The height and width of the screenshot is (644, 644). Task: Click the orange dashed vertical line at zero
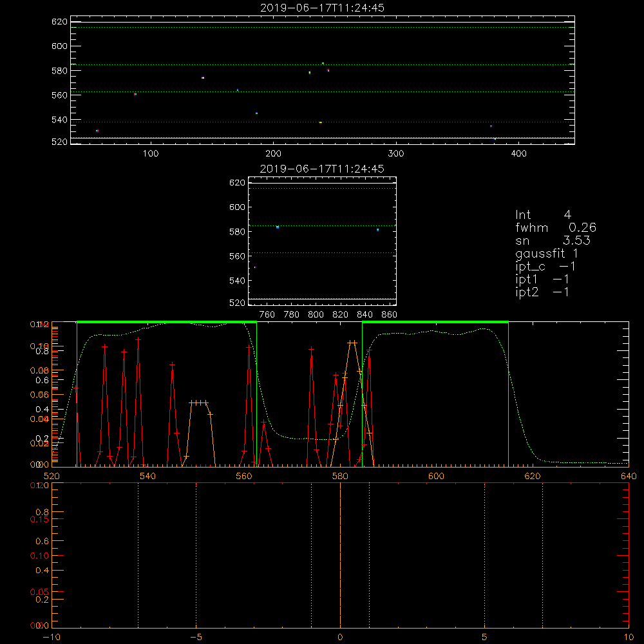click(x=340, y=556)
